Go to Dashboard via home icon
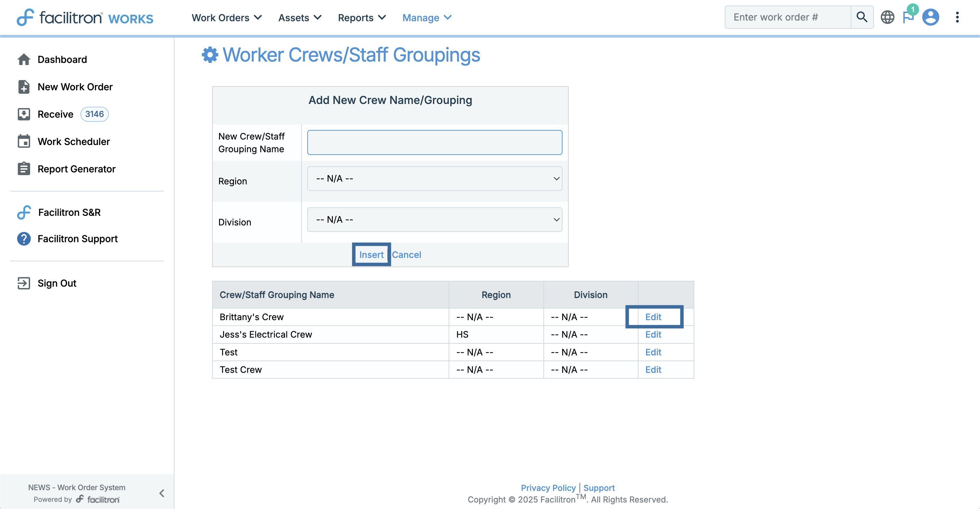 (24, 59)
